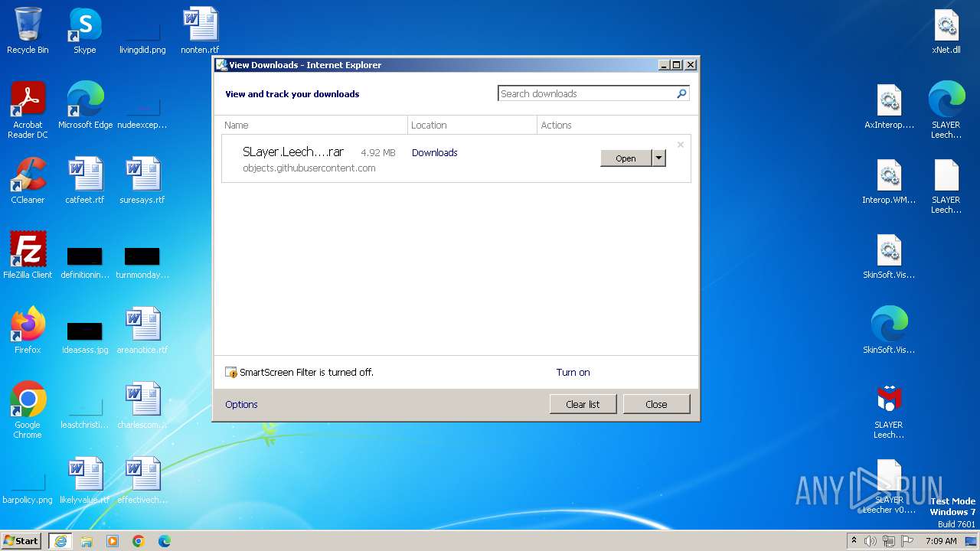Open the CCleaner desktop shortcut
The image size is (980, 551).
(x=28, y=181)
